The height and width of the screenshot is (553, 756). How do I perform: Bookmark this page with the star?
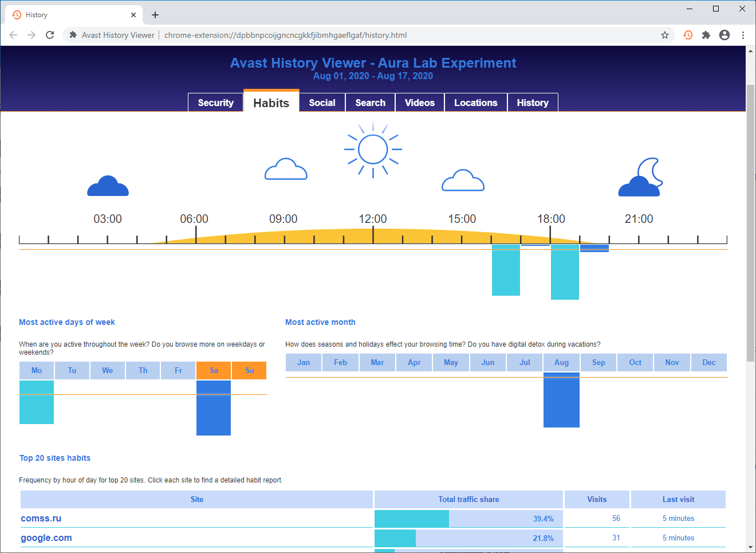pos(665,35)
